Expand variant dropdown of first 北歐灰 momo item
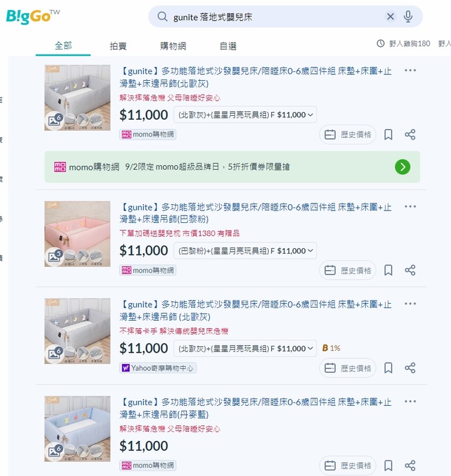Viewport: 451px width, 476px height. [245, 115]
